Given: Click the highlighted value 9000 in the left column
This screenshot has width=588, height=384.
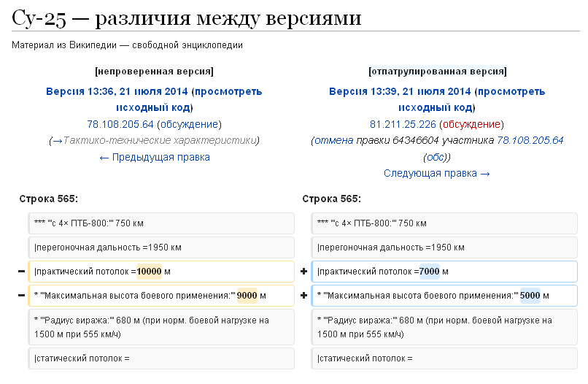Looking at the screenshot, I should point(247,296).
